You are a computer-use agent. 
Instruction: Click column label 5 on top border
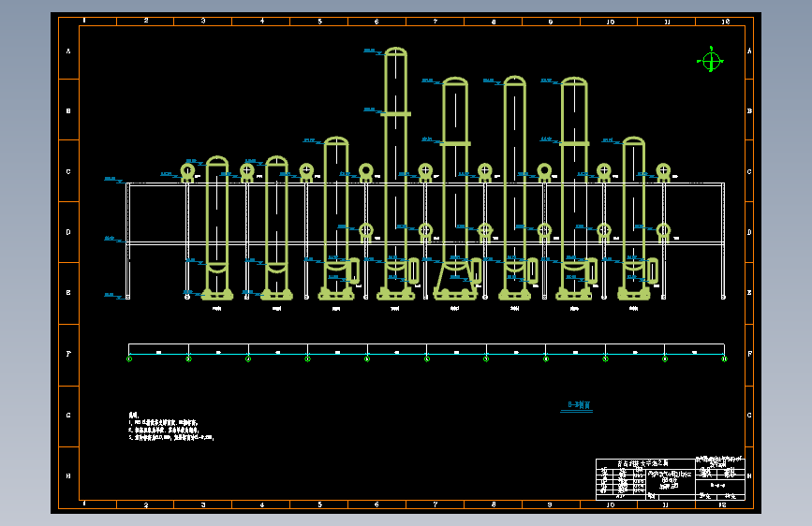coord(320,22)
